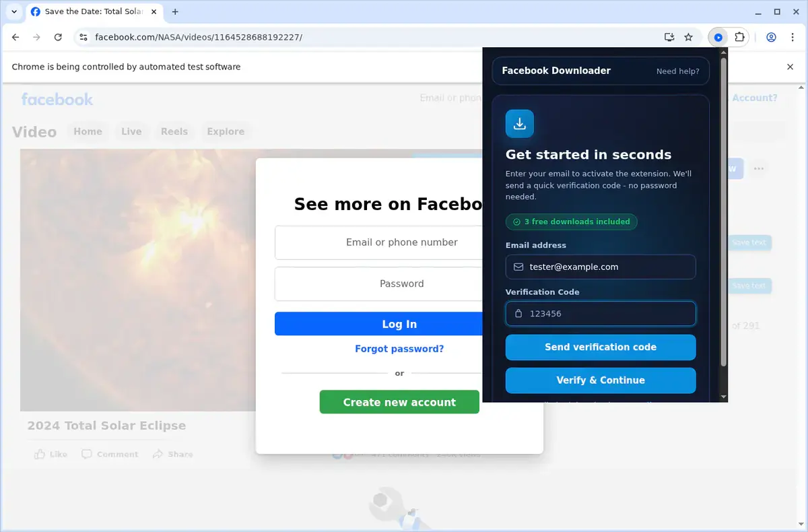This screenshot has width=808, height=532.
Task: Dismiss the automated test software infobar
Action: pos(790,67)
